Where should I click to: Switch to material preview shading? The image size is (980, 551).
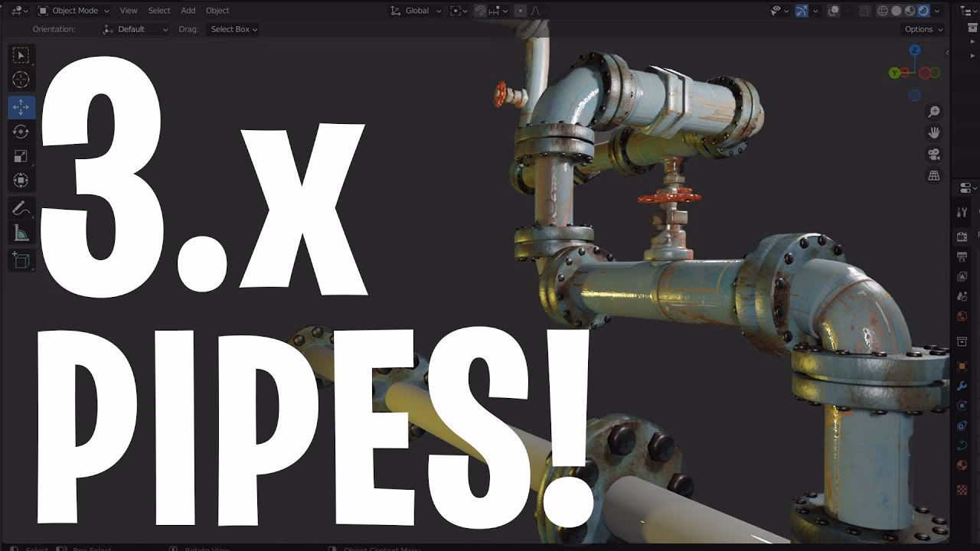pyautogui.click(x=910, y=11)
